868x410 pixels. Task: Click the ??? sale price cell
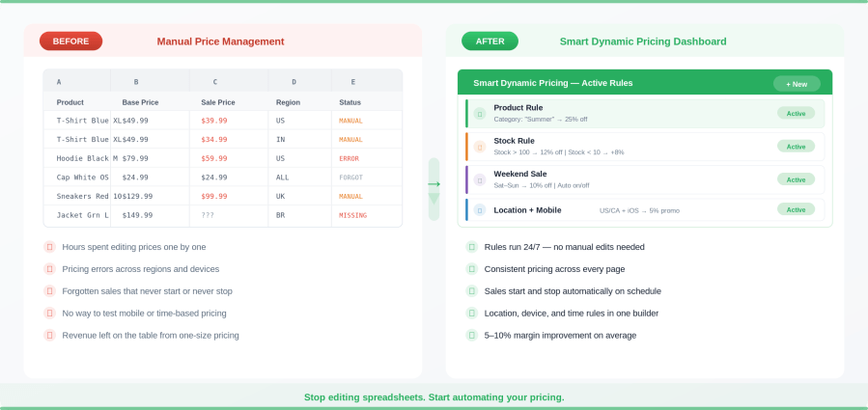208,215
